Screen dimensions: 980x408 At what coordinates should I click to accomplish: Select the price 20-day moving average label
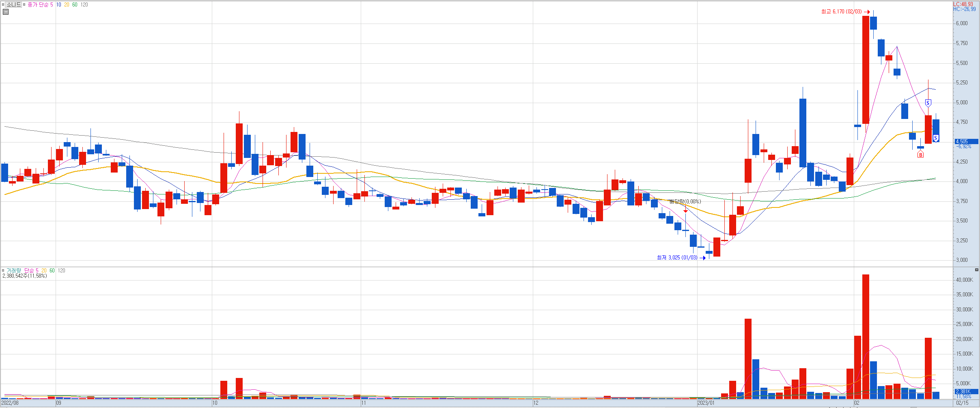tap(67, 4)
